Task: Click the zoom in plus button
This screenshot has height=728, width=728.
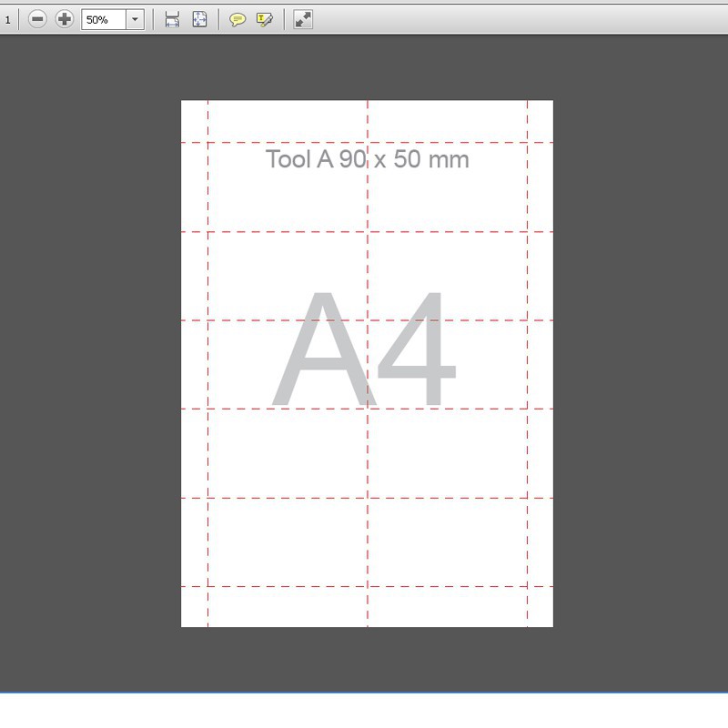Action: (64, 19)
